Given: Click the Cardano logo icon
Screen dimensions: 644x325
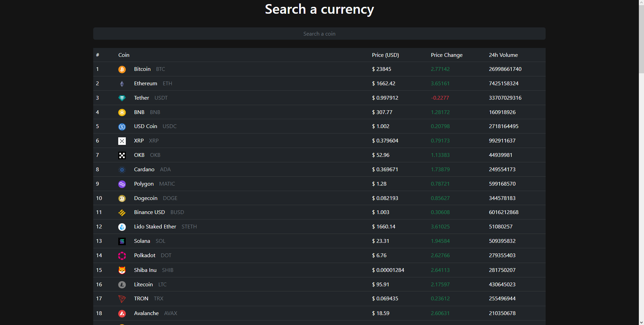Looking at the screenshot, I should pyautogui.click(x=122, y=170).
